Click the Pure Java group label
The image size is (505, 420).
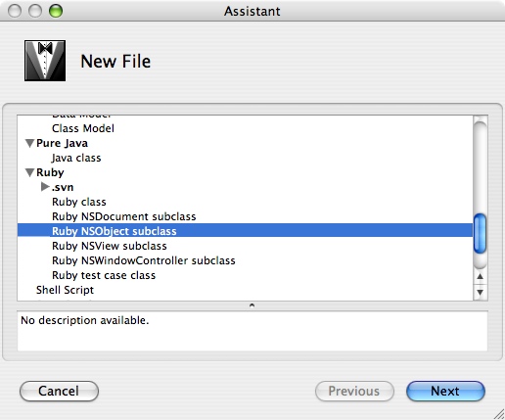62,143
